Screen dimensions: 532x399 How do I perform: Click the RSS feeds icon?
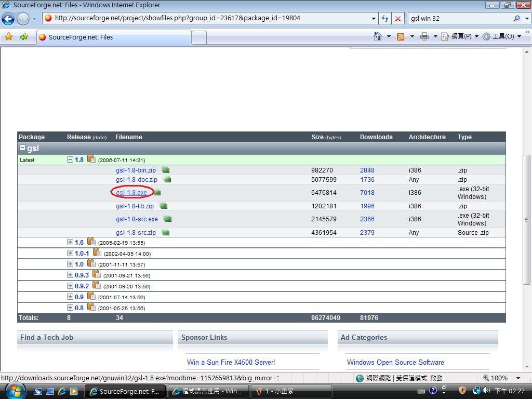point(401,36)
